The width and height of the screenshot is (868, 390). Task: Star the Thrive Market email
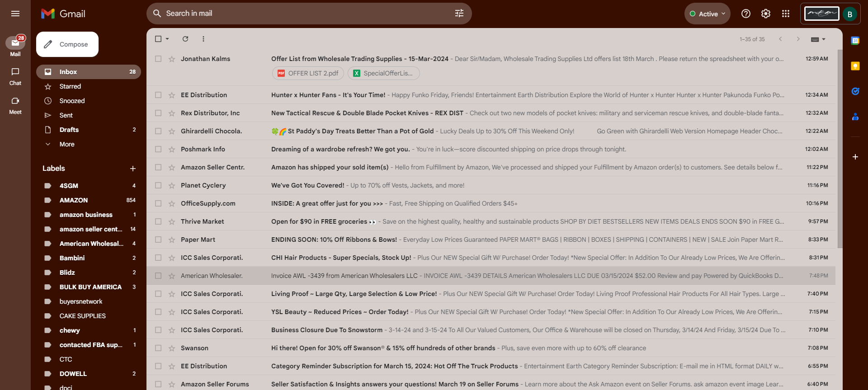[x=172, y=221]
